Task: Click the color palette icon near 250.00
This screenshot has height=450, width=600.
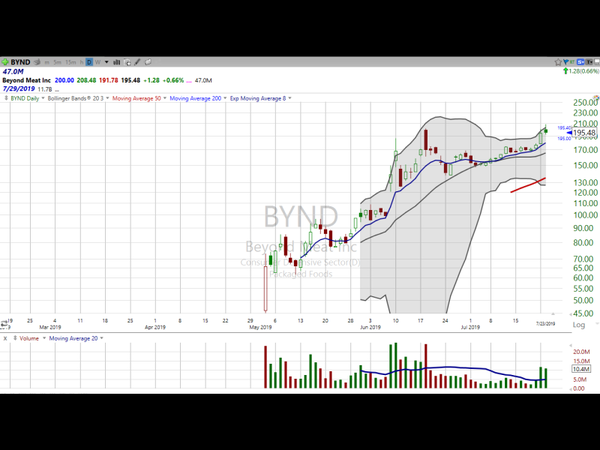Action: (x=596, y=97)
